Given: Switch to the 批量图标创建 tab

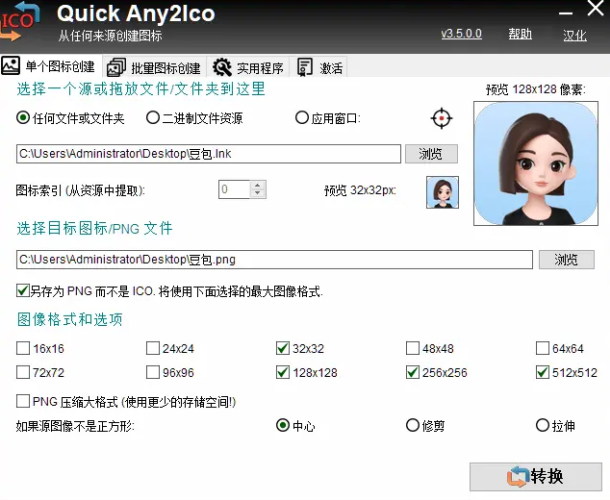Looking at the screenshot, I should [155, 68].
